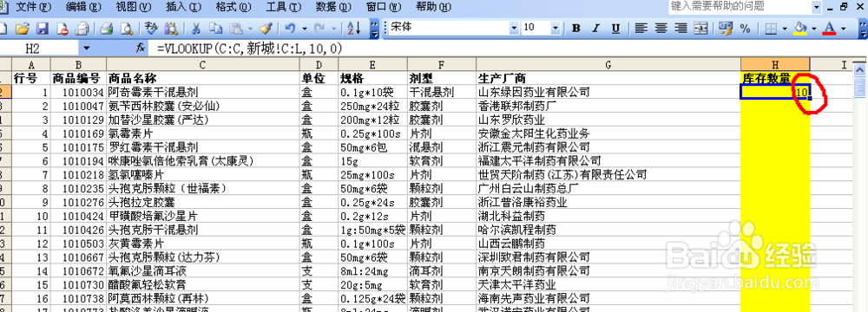The width and height of the screenshot is (868, 312).
Task: Open the Borders style dropdown arrow
Action: 786,29
